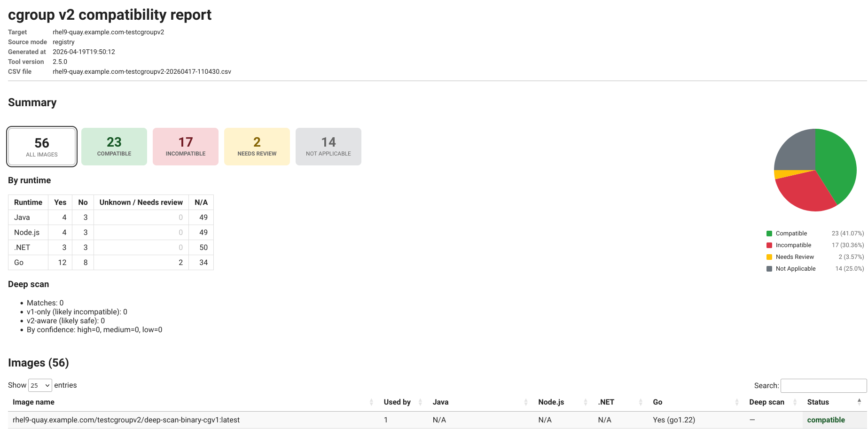Sort table by Used by column

(397, 402)
